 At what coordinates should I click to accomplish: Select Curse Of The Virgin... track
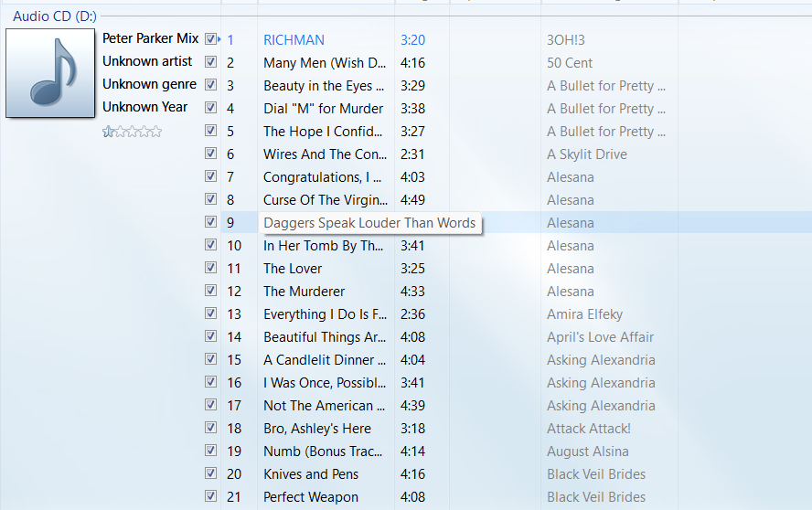(326, 200)
